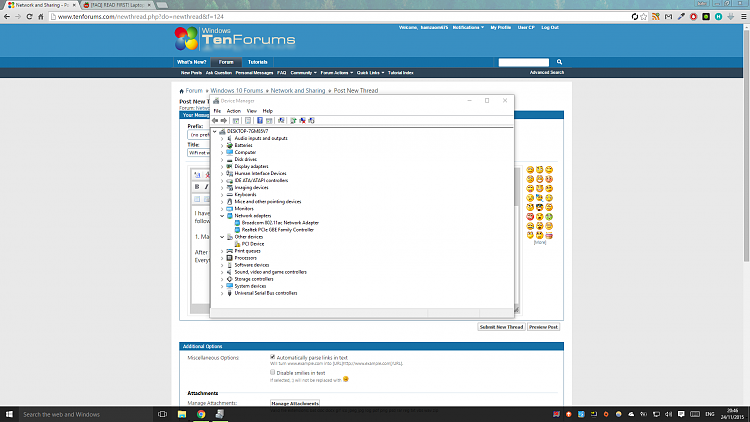Open Network and Sharing breadcrumb link
Screen dimensions: 750x422
[x=298, y=90]
